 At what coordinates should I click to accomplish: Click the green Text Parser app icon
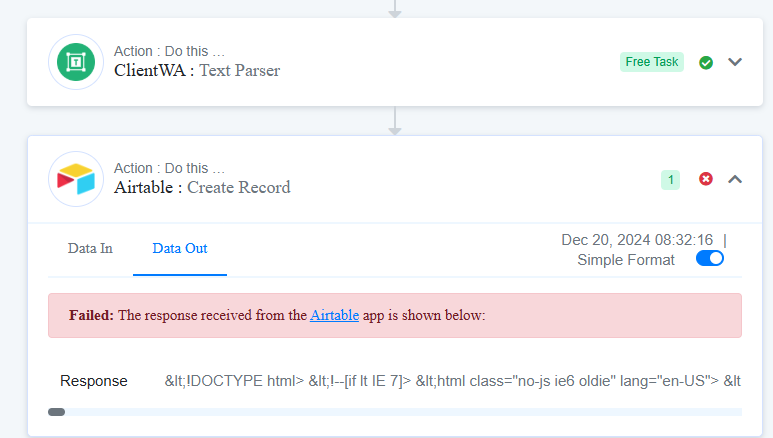pyautogui.click(x=76, y=62)
